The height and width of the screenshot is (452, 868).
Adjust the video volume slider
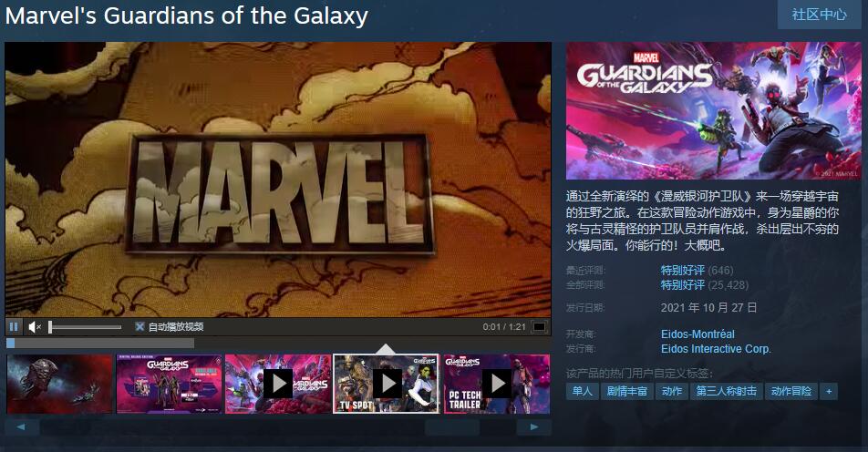point(86,327)
